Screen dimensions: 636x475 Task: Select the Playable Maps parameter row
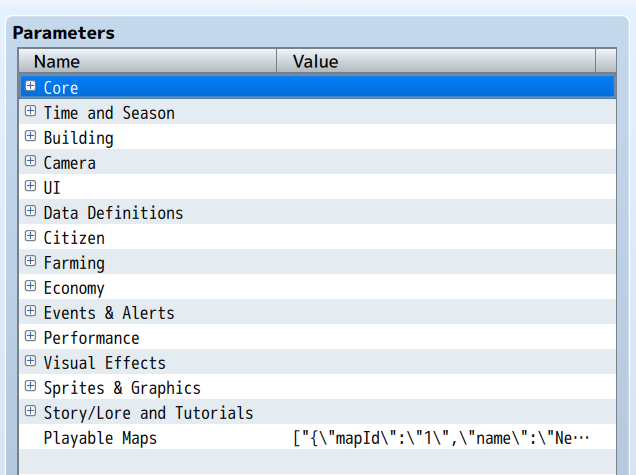point(100,438)
